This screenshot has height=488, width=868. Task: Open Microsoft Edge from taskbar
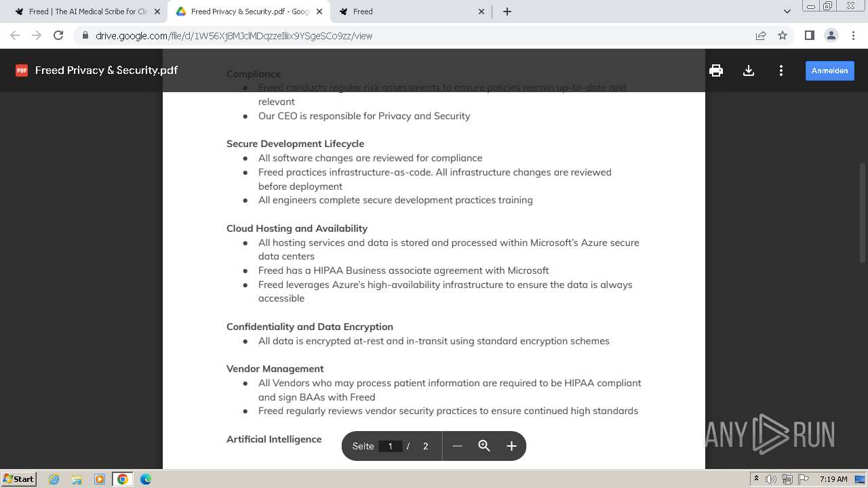(145, 479)
